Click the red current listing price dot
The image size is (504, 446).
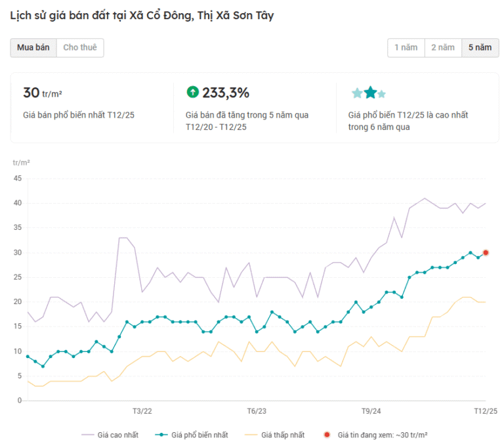pos(486,252)
